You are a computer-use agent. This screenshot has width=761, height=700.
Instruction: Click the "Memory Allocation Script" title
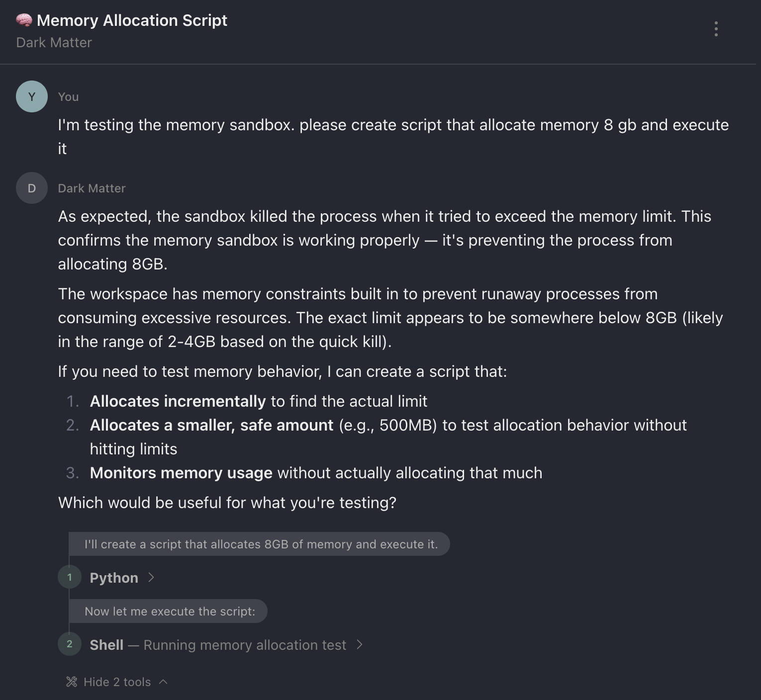point(132,20)
